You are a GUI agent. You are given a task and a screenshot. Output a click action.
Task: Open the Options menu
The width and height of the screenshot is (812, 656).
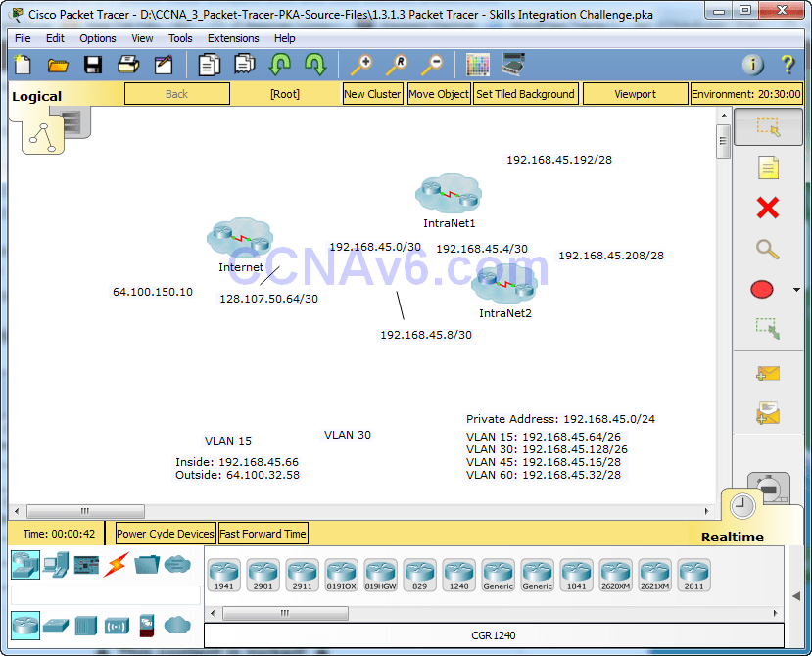[x=97, y=38]
